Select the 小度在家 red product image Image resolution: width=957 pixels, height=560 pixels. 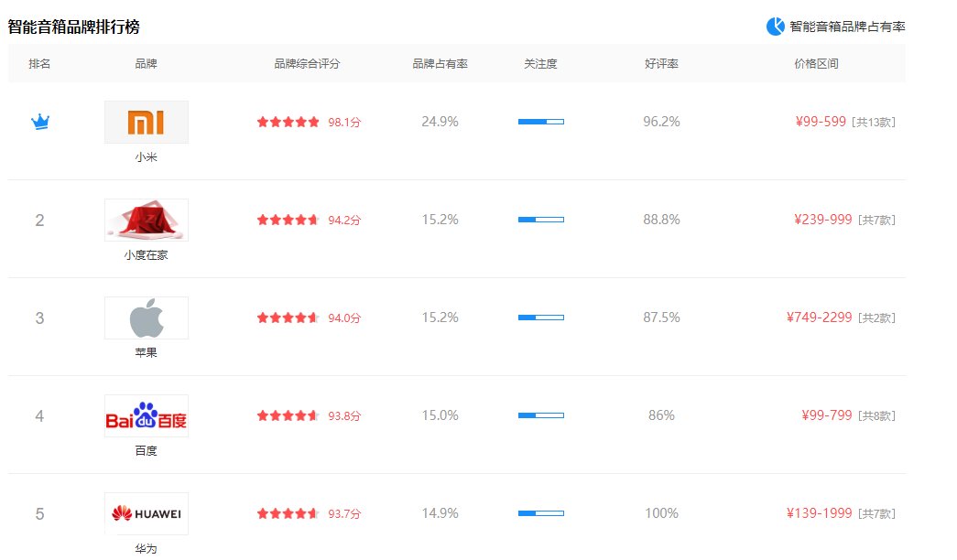147,220
